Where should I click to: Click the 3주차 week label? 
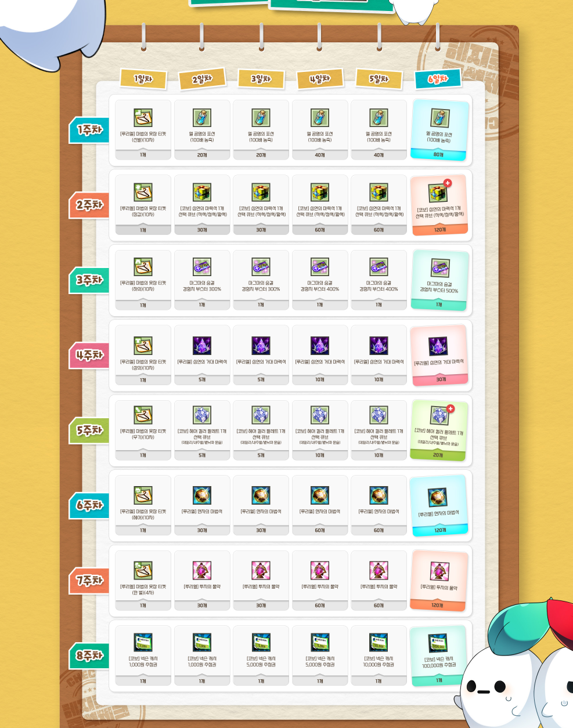click(x=89, y=280)
